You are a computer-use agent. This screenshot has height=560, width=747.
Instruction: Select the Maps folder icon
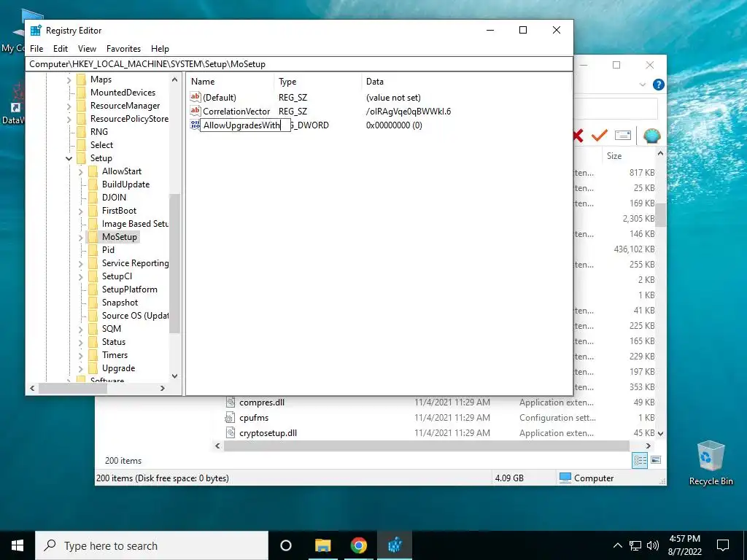tap(81, 79)
